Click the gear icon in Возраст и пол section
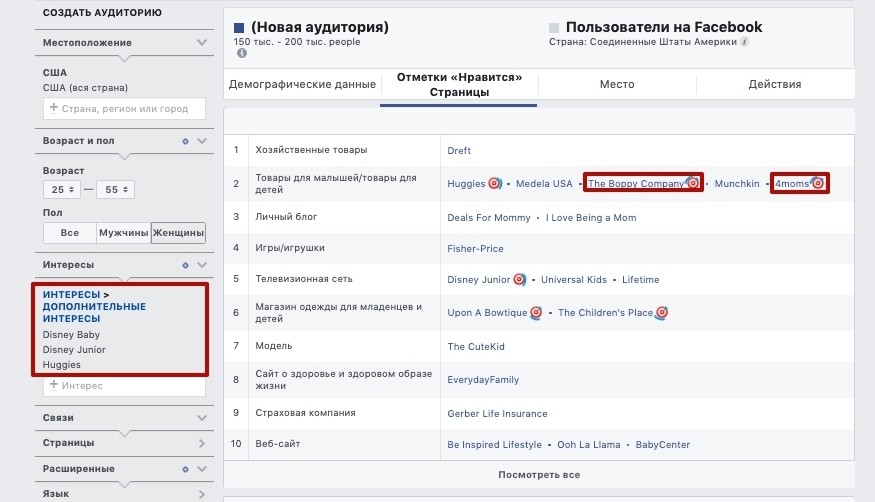 (185, 141)
